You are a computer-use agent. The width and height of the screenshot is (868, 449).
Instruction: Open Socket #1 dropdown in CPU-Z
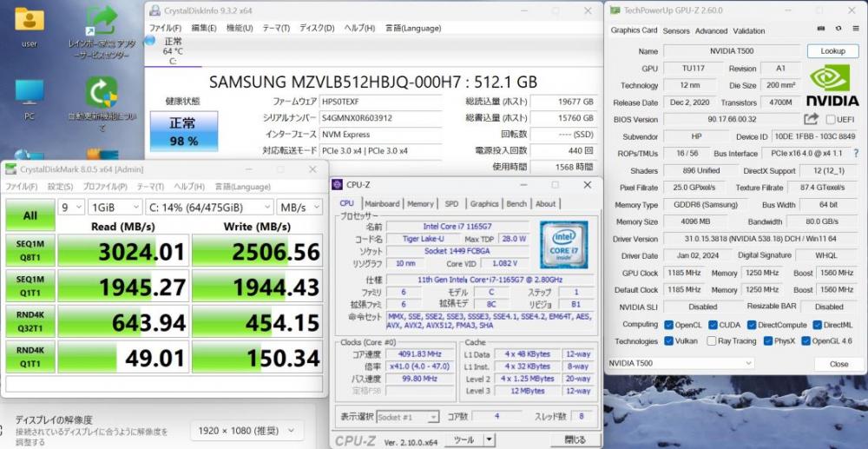407,417
